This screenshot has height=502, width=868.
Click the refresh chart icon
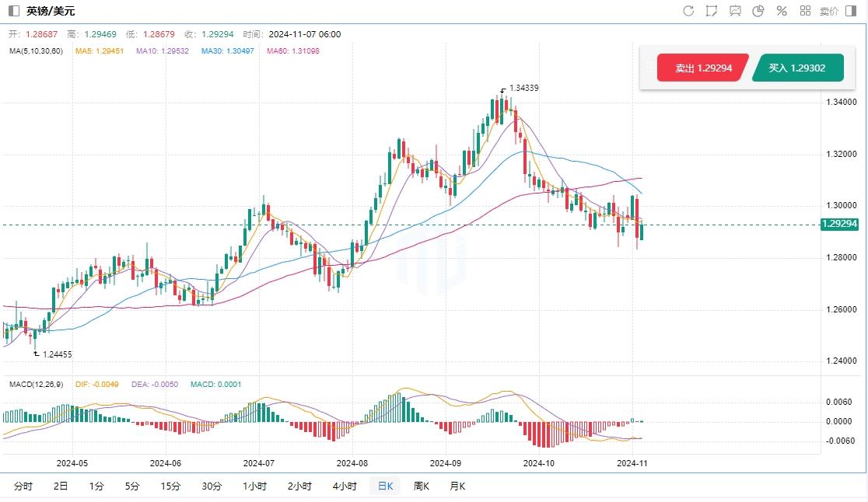click(x=688, y=11)
